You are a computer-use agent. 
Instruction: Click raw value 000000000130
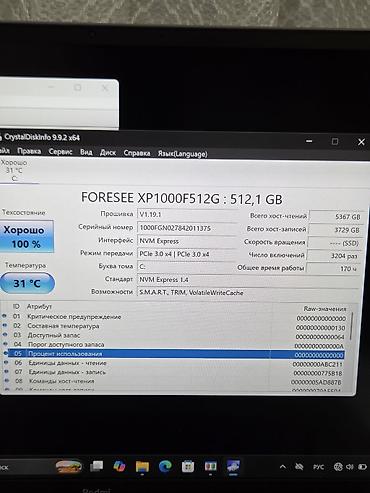click(320, 328)
